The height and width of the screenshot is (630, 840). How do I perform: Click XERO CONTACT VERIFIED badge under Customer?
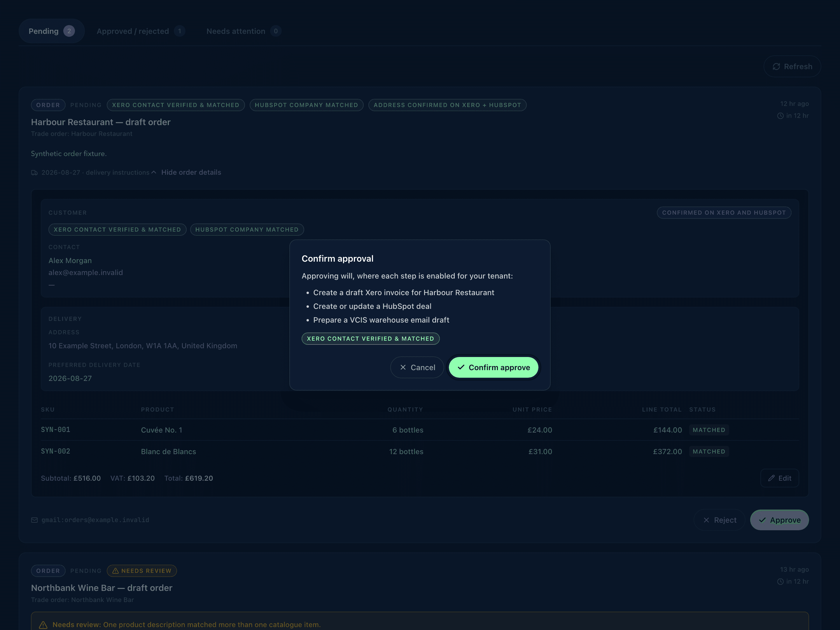(x=117, y=230)
